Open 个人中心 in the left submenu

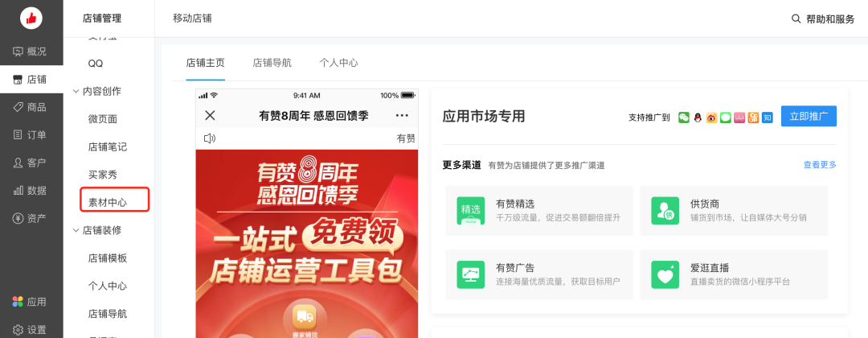(x=108, y=286)
